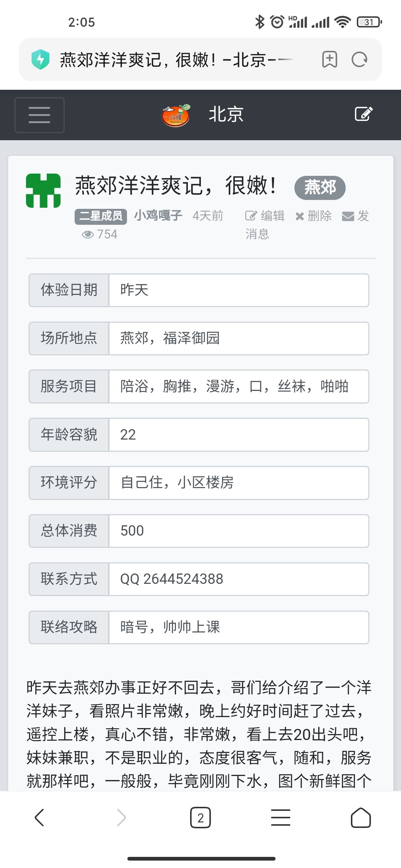Click the 北京 forum title in header

[x=226, y=114]
